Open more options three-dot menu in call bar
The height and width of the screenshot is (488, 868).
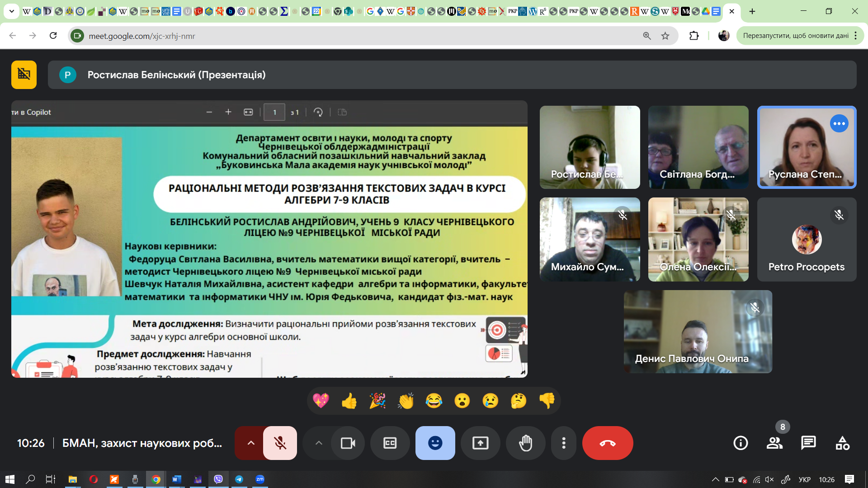pyautogui.click(x=563, y=443)
